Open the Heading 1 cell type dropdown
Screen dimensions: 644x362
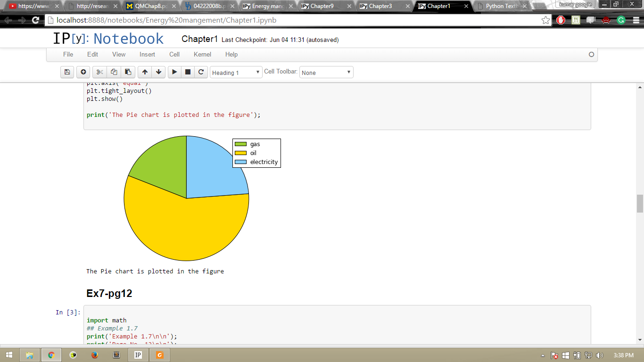click(x=236, y=73)
